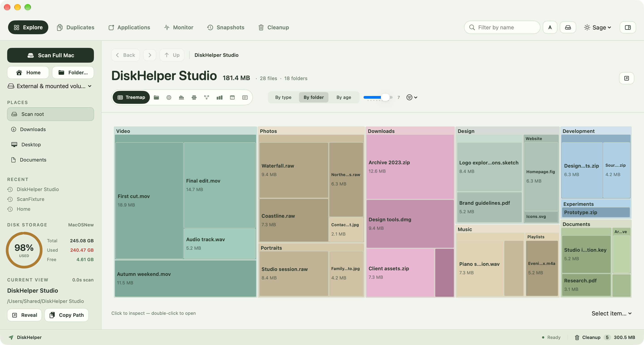
Task: Expand External & mounted volumes dropdown
Action: click(50, 86)
